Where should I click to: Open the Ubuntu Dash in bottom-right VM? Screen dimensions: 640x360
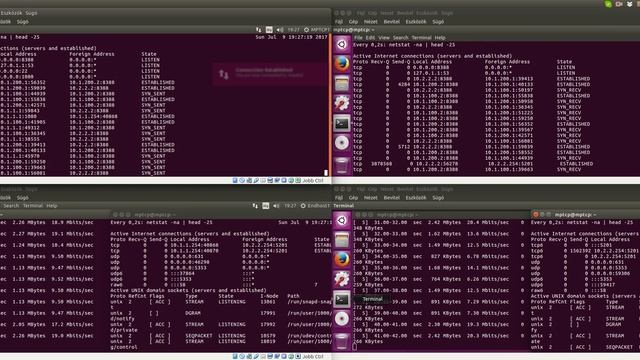(342, 220)
